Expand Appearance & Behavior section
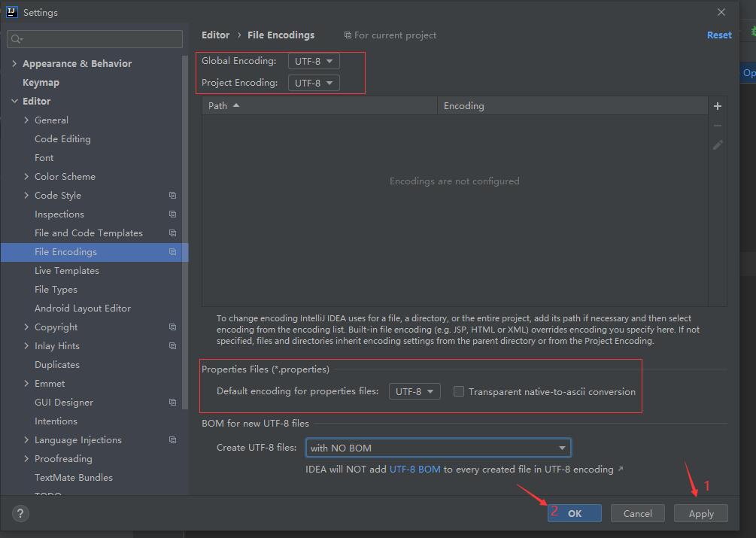The width and height of the screenshot is (756, 538). tap(14, 63)
